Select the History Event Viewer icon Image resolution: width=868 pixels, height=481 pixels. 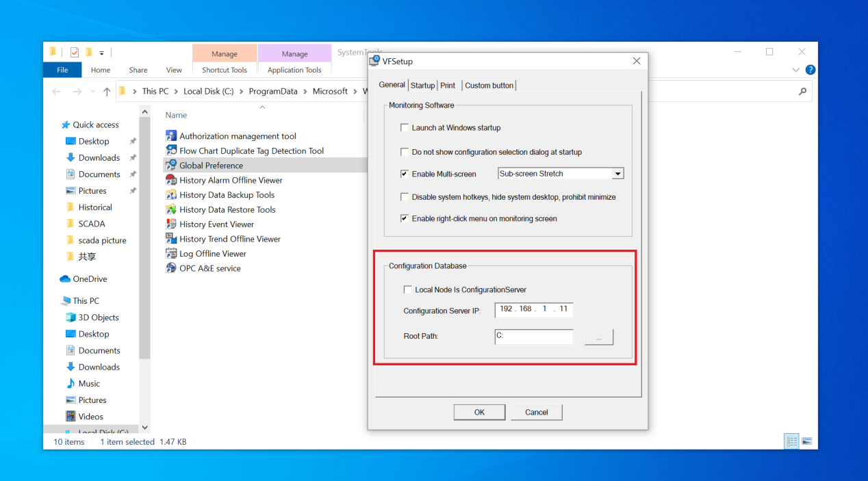[171, 224]
